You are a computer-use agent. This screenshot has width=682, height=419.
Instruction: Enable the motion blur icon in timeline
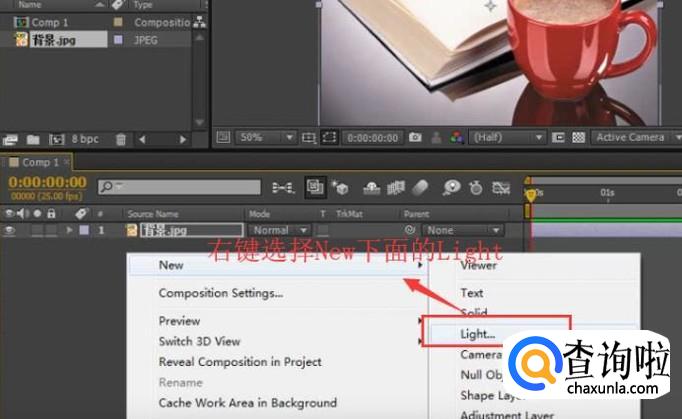[421, 186]
